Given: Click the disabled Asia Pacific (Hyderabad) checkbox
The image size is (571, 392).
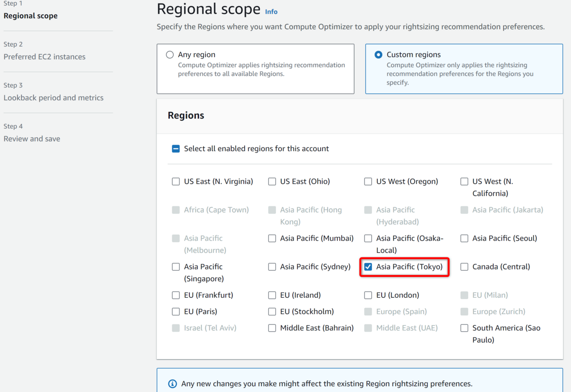Looking at the screenshot, I should point(368,210).
